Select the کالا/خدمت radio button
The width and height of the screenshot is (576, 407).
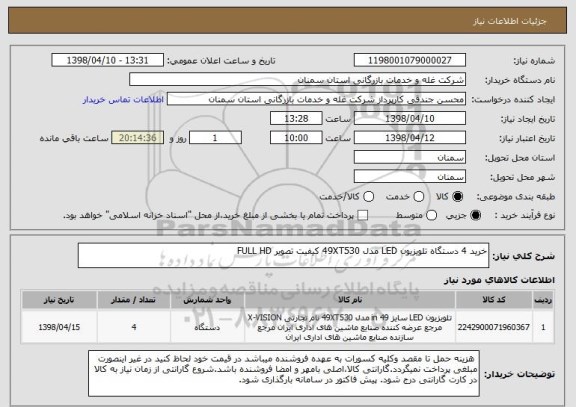point(368,197)
